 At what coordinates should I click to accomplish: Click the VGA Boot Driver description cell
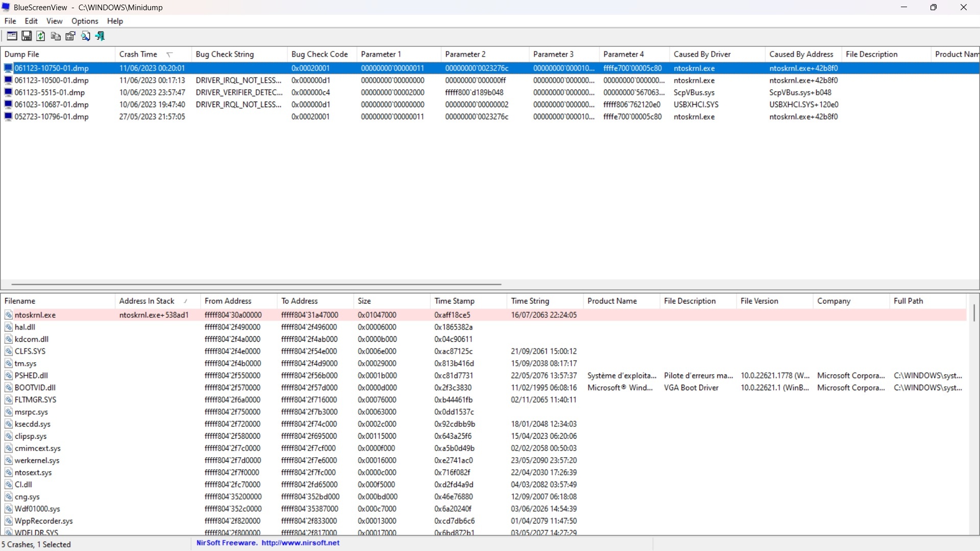691,388
